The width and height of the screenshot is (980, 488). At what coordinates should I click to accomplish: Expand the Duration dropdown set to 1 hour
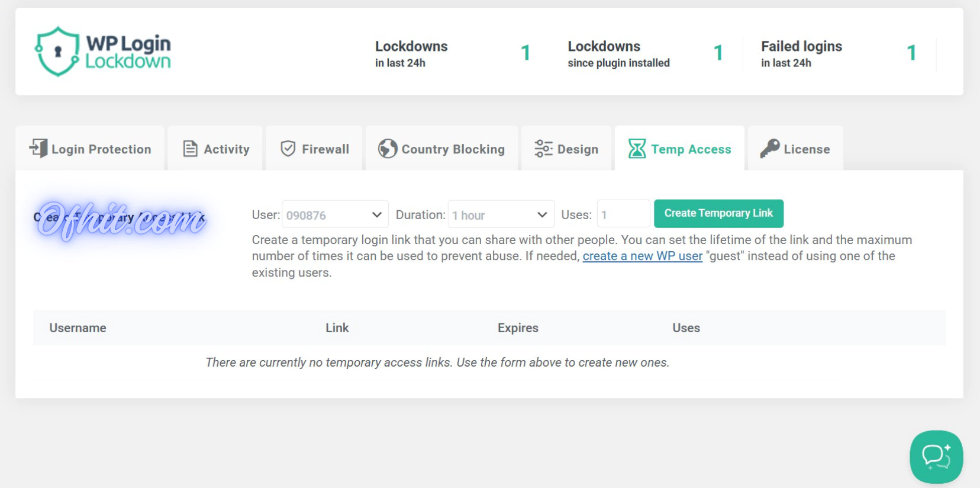501,215
